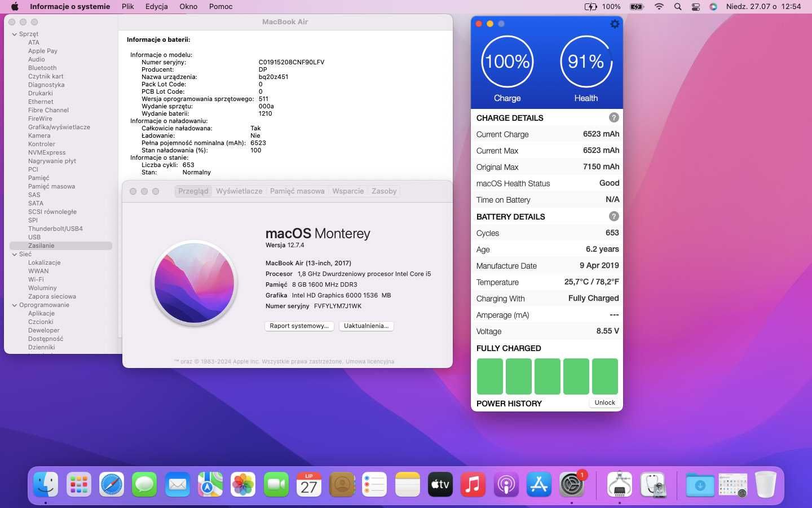Open Messages app in dock
Viewport: 812px width, 508px height.
pos(144,484)
